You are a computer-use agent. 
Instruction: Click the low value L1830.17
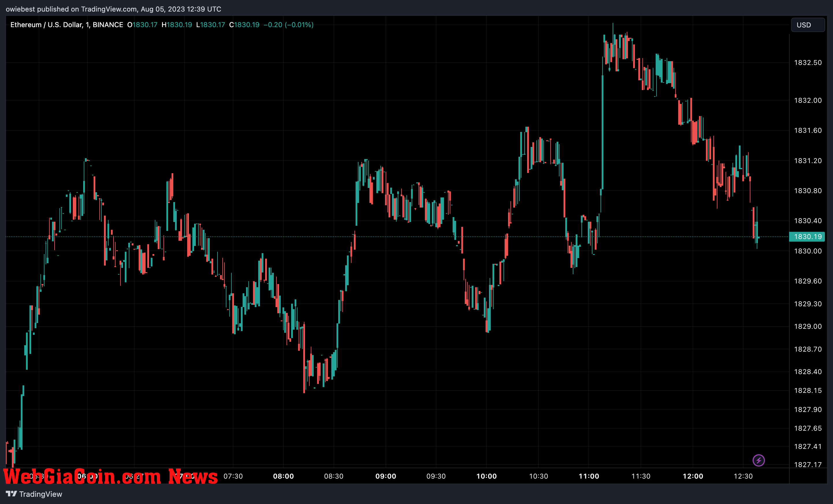(211, 25)
